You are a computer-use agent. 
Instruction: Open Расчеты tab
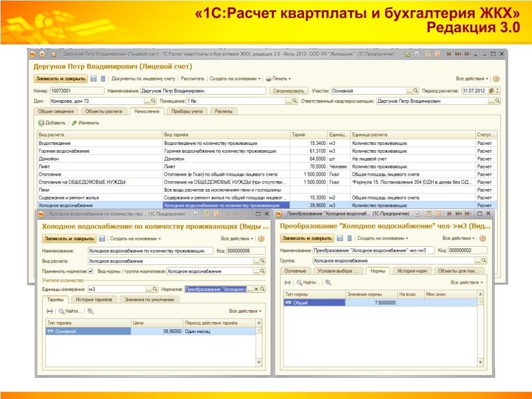pos(223,111)
